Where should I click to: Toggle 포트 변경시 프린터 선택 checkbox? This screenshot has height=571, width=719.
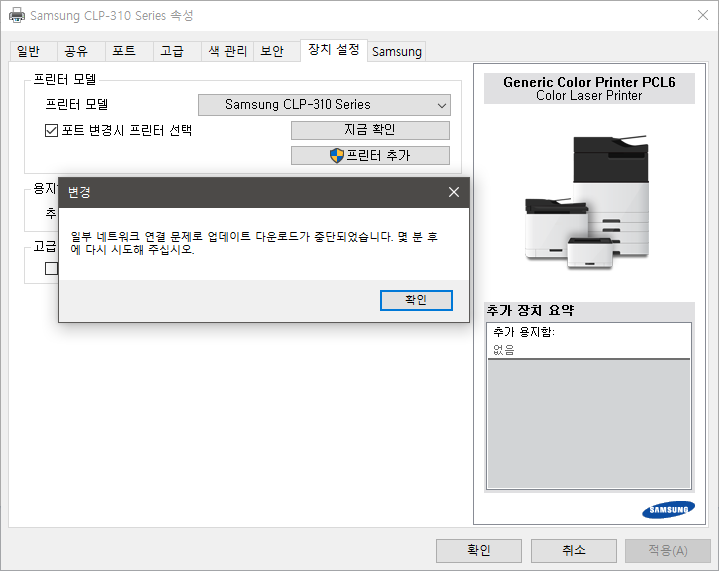51,131
